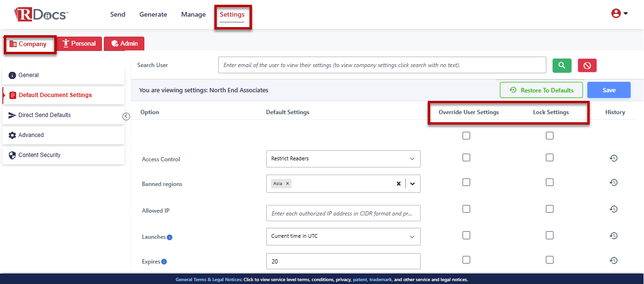Screen dimensions: 644x284
Task: Switch to the Personal tab
Action: 79,44
